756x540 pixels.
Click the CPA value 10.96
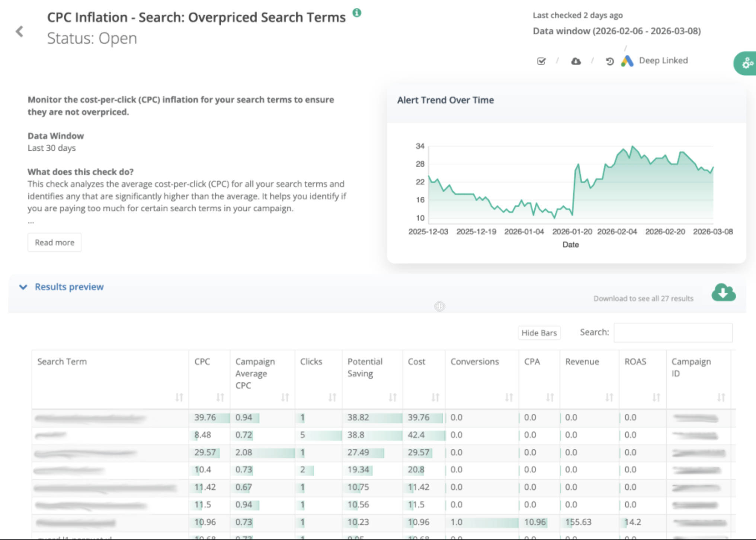tap(535, 522)
